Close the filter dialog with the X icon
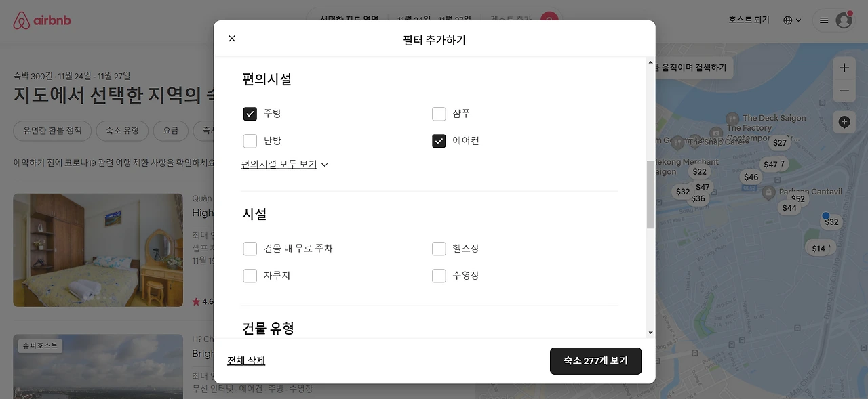 pyautogui.click(x=232, y=39)
